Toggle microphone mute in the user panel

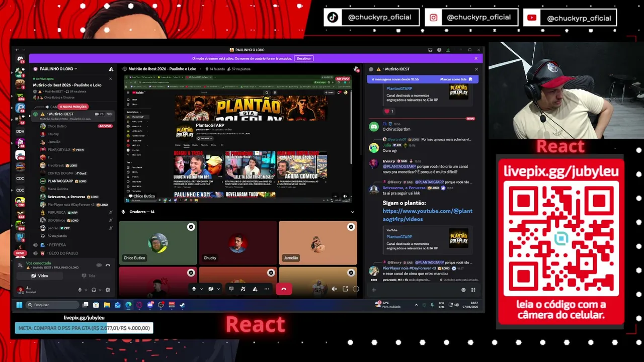tap(79, 290)
